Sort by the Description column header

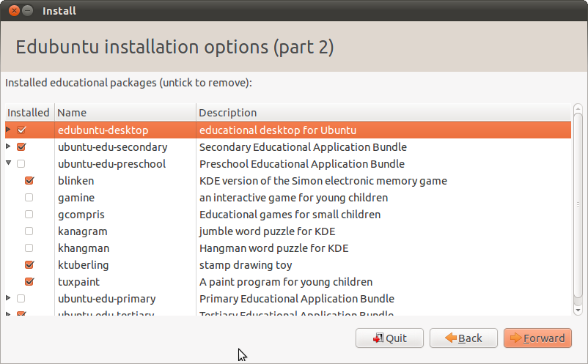383,112
